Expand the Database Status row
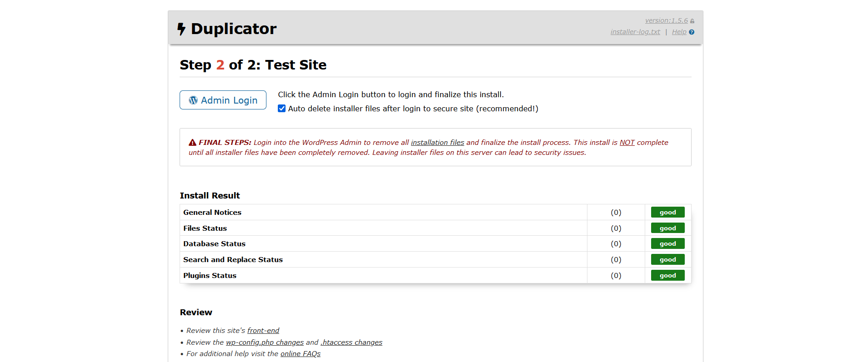Viewport: 868px width, 362px height. (x=436, y=244)
